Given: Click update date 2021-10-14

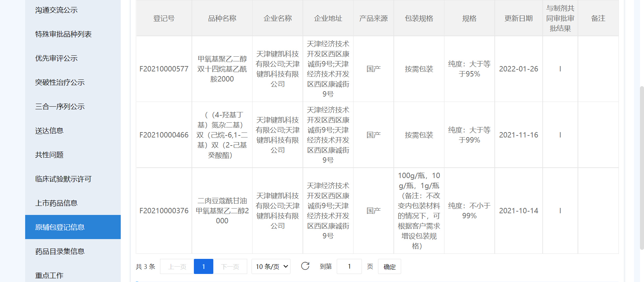Looking at the screenshot, I should [x=519, y=211].
